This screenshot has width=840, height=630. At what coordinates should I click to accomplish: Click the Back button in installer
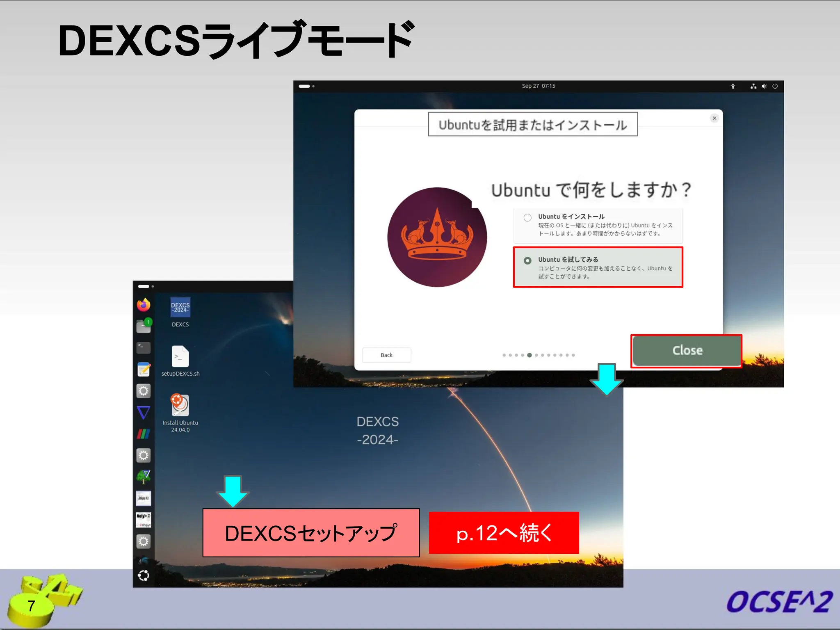pyautogui.click(x=386, y=355)
